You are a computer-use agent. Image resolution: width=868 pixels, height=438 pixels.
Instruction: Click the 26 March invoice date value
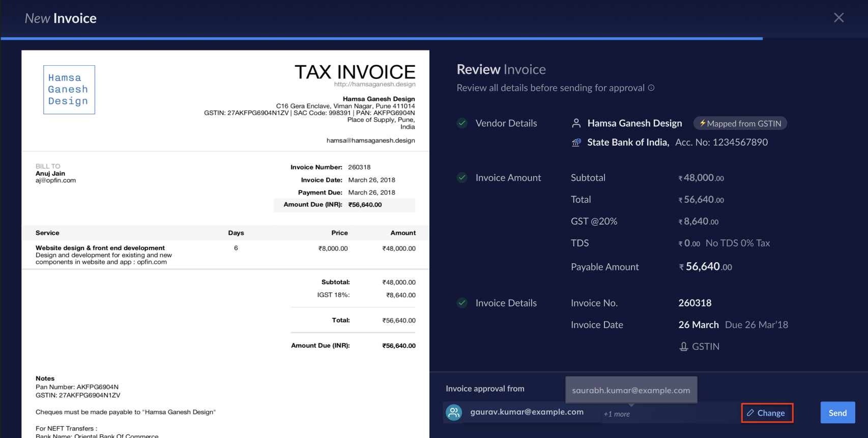(x=699, y=324)
